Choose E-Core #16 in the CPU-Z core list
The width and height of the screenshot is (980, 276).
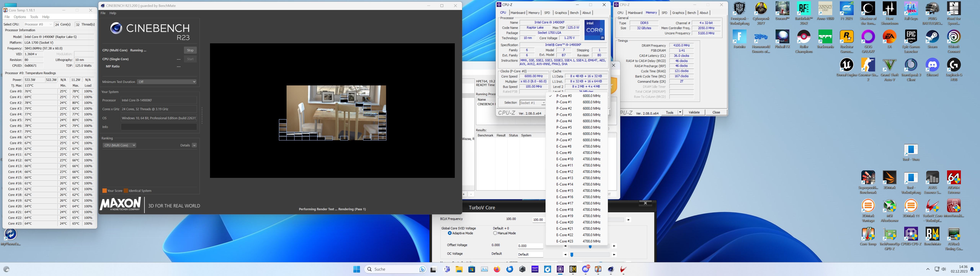tap(576, 197)
